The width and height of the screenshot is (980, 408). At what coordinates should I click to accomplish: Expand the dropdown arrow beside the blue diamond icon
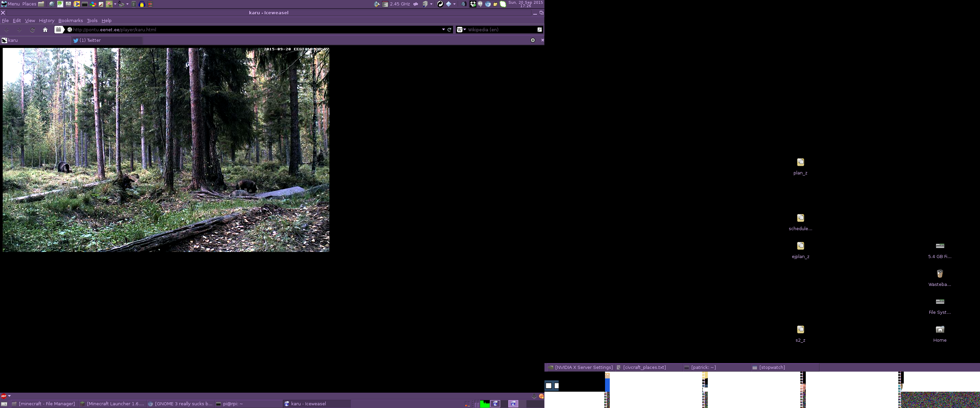(x=455, y=4)
